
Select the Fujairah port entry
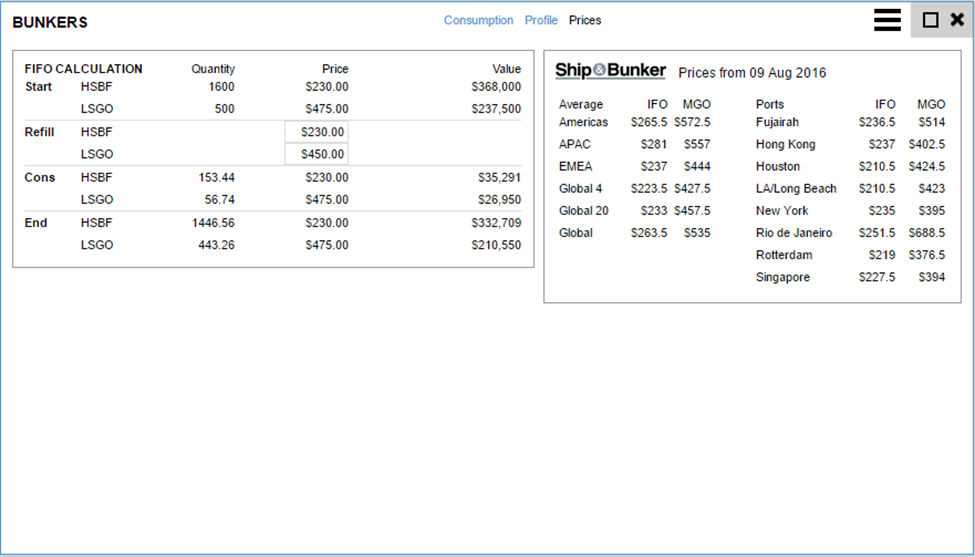779,122
